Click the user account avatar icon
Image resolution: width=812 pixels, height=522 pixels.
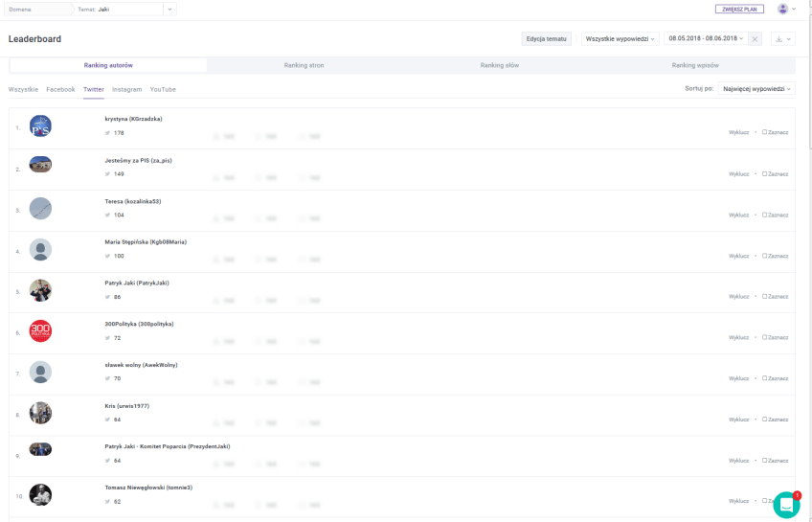coord(783,9)
